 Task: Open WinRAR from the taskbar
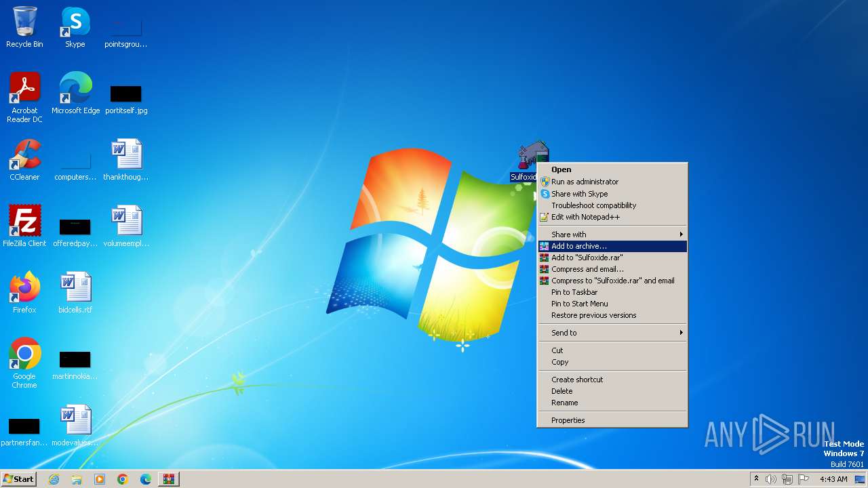[x=169, y=479]
